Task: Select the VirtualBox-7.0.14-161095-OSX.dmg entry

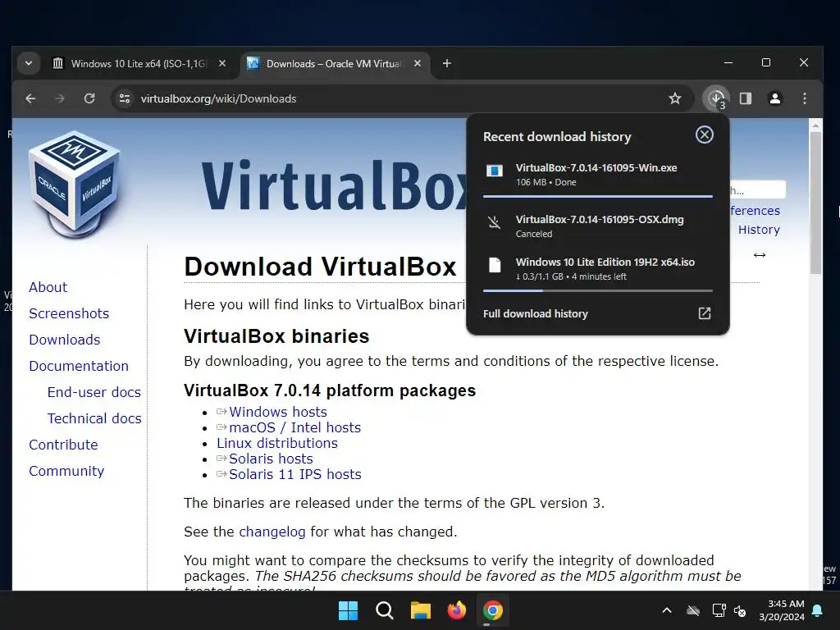Action: pyautogui.click(x=598, y=226)
